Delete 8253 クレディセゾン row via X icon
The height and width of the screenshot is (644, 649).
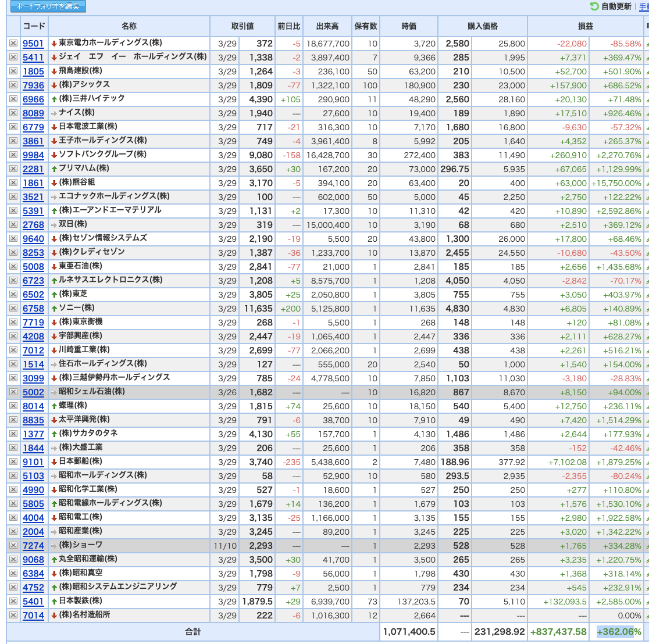(x=13, y=253)
